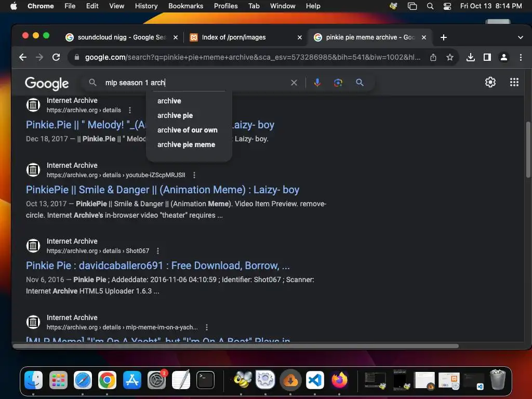The width and height of the screenshot is (532, 399).
Task: Open the Apple menu
Action: click(14, 6)
